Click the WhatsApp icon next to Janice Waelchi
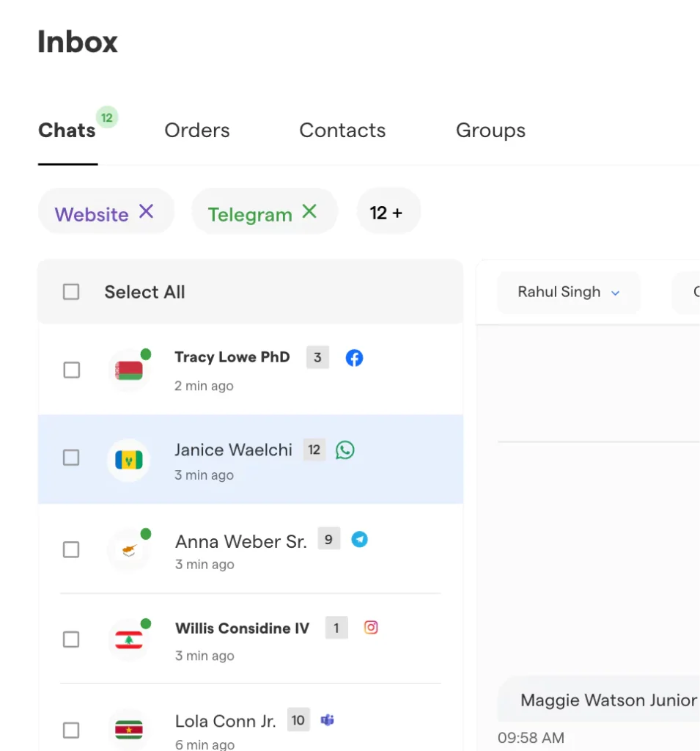The width and height of the screenshot is (700, 751). (x=345, y=450)
